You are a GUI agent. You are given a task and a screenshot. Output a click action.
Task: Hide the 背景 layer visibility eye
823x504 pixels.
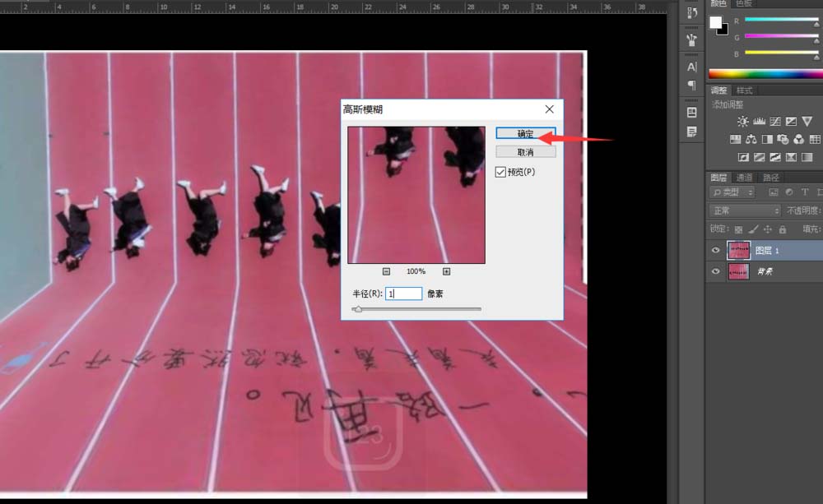(715, 271)
